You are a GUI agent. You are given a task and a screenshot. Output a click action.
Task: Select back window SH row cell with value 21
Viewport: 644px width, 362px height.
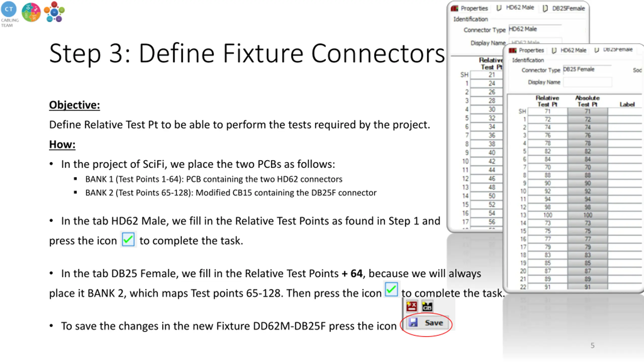click(x=487, y=75)
